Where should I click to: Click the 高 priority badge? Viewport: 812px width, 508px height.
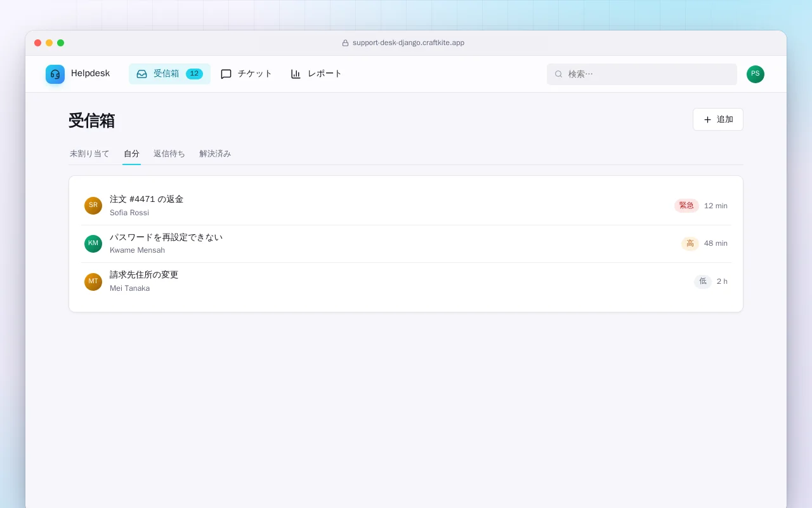click(690, 244)
